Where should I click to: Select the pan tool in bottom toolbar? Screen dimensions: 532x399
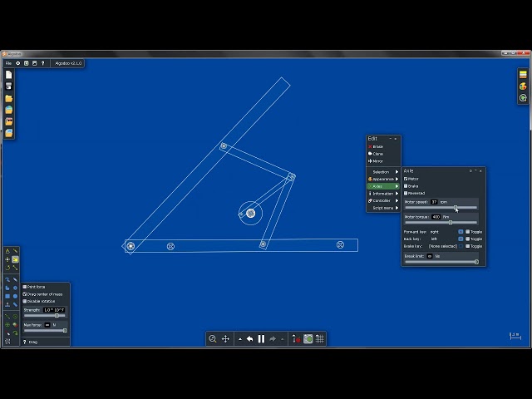[225, 339]
